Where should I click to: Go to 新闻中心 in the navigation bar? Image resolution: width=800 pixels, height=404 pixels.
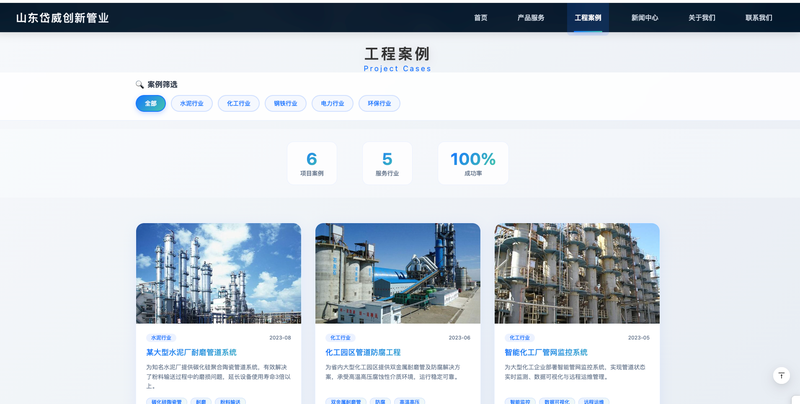tap(645, 18)
